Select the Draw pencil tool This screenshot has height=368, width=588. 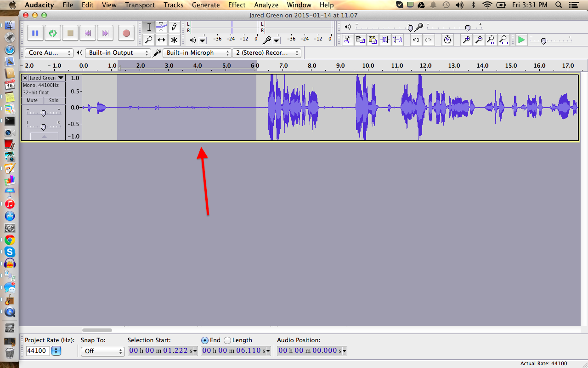(x=174, y=27)
